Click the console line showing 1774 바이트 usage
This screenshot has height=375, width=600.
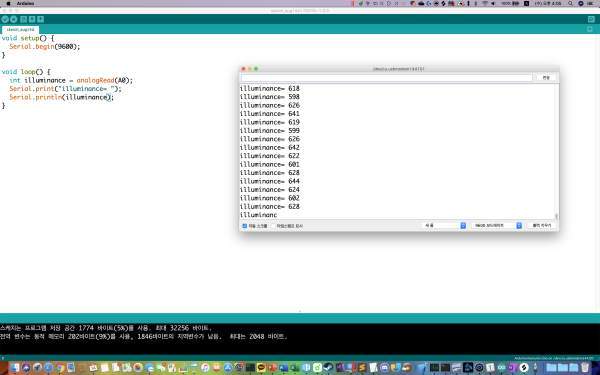tap(106, 328)
